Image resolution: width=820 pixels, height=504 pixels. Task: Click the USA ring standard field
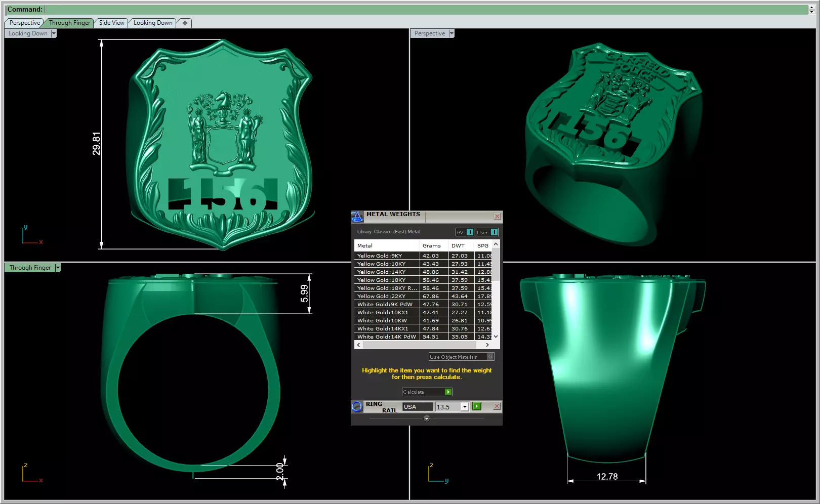point(418,407)
